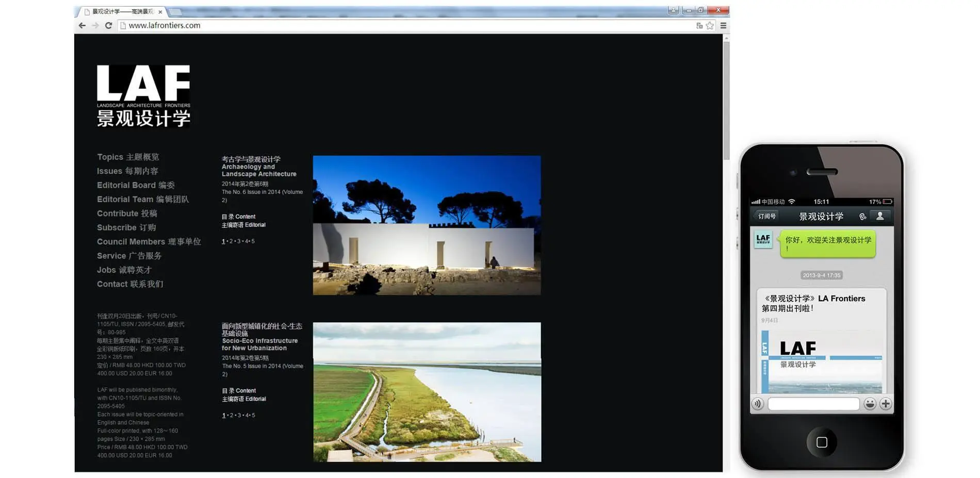
Task: Go to page 3 of No. 5 issue
Action: pyautogui.click(x=239, y=416)
